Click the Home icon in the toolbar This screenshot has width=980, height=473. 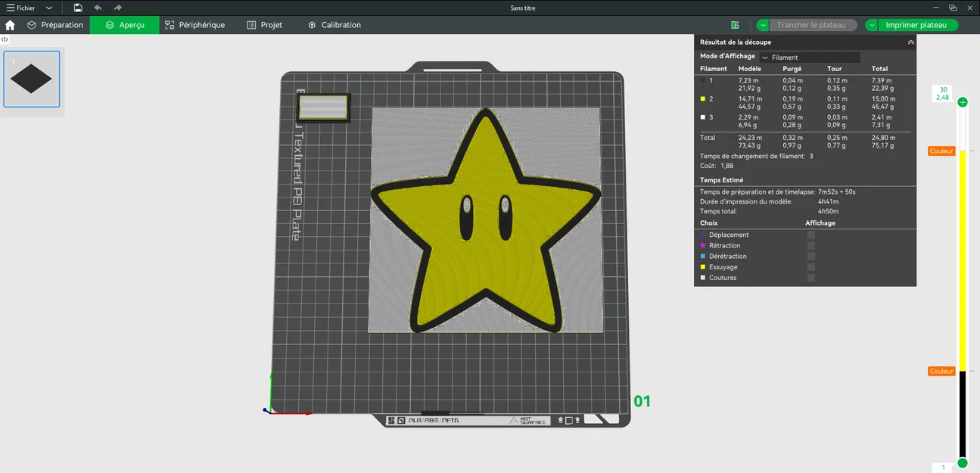click(x=8, y=24)
